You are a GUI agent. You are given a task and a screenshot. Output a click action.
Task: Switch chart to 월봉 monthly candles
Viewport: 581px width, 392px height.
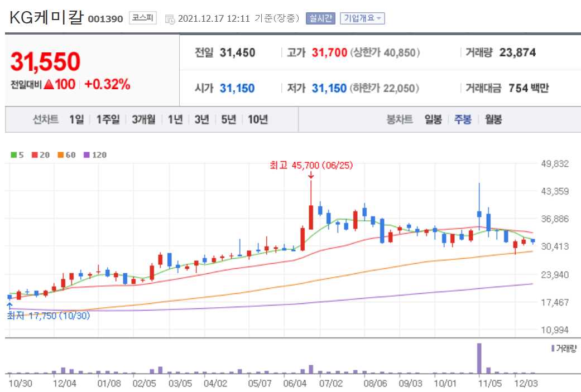[494, 119]
